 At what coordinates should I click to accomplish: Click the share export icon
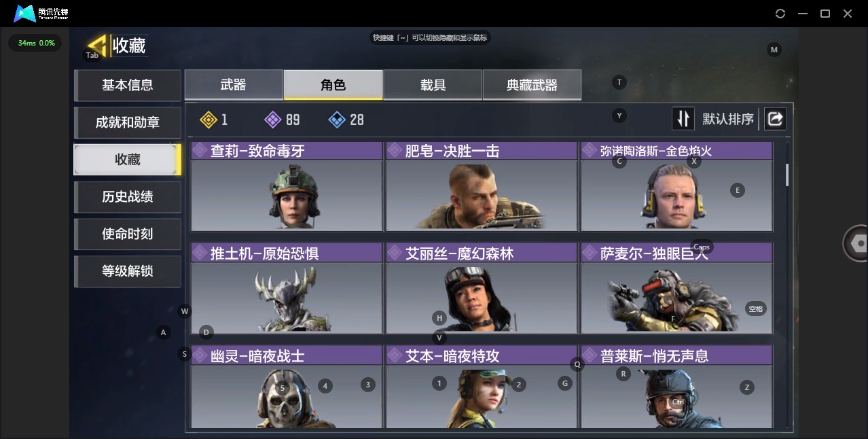coord(775,119)
